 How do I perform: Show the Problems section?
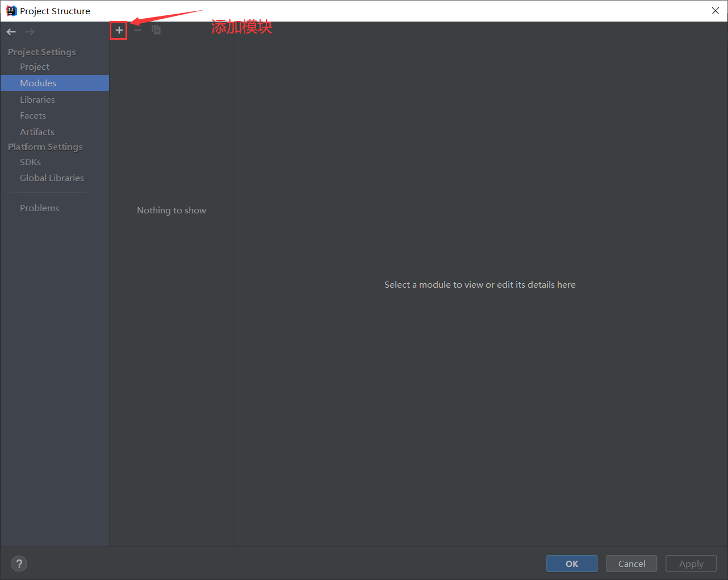[39, 208]
